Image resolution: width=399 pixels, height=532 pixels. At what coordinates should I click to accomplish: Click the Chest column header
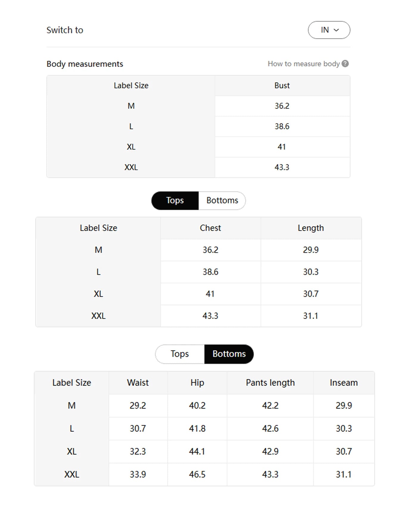click(x=211, y=228)
